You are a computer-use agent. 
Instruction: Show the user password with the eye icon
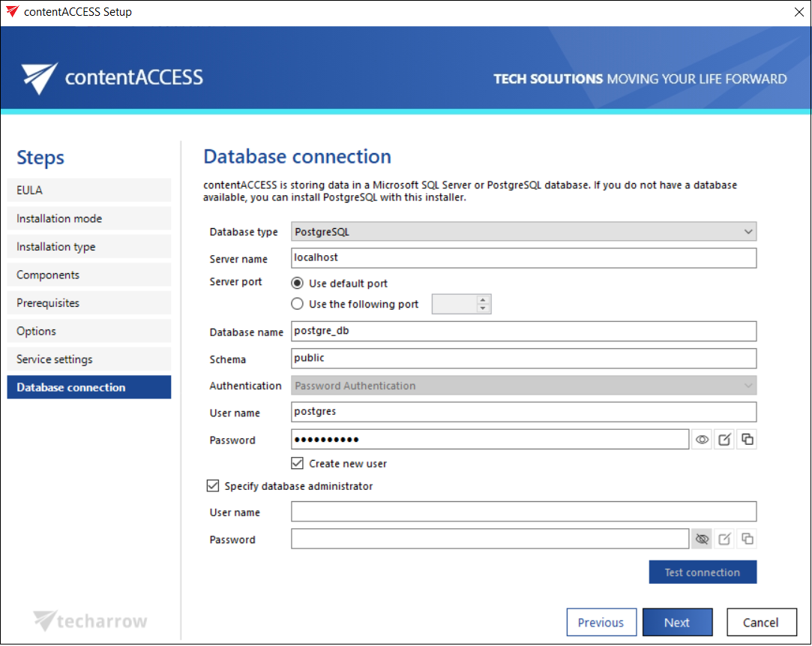pos(702,440)
